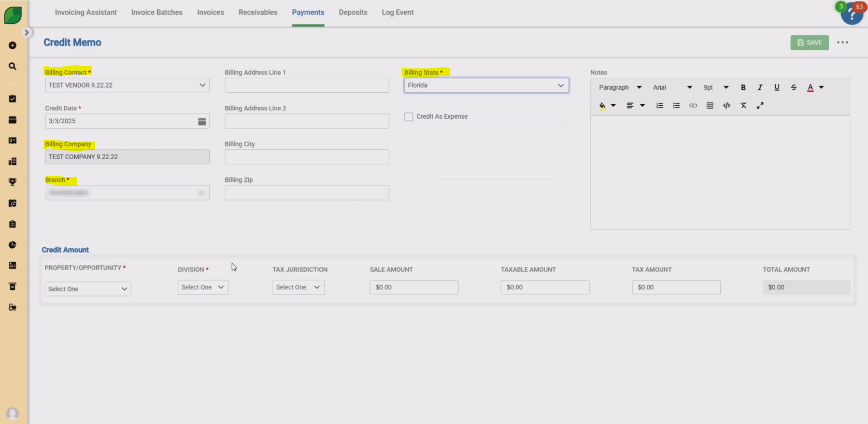Insert a link in Notes
Screen dimensions: 868x424
693,106
